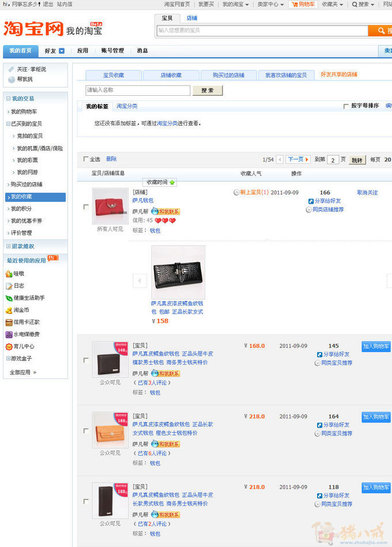The width and height of the screenshot is (392, 547).
Task: Click 和我联系 icon in 长款男式钱包 row
Action: click(165, 515)
